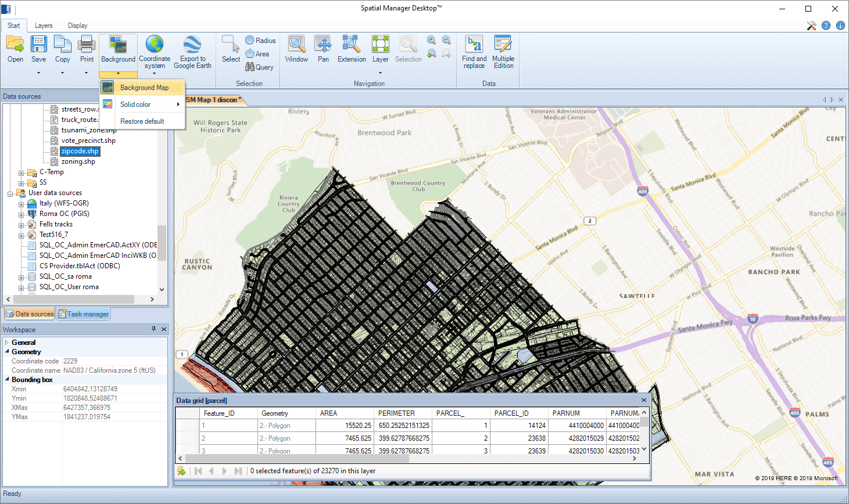Click the PARCEL_ID column header

(x=520, y=413)
